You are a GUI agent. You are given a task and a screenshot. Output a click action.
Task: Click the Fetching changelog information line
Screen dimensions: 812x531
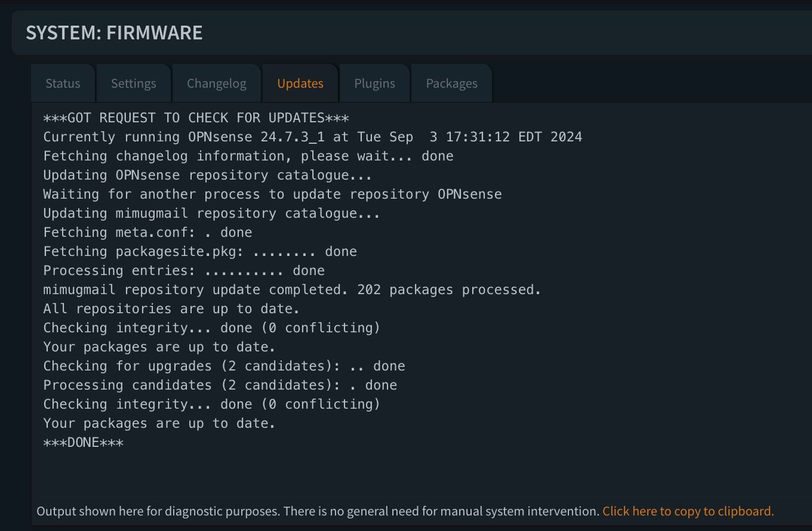click(248, 156)
